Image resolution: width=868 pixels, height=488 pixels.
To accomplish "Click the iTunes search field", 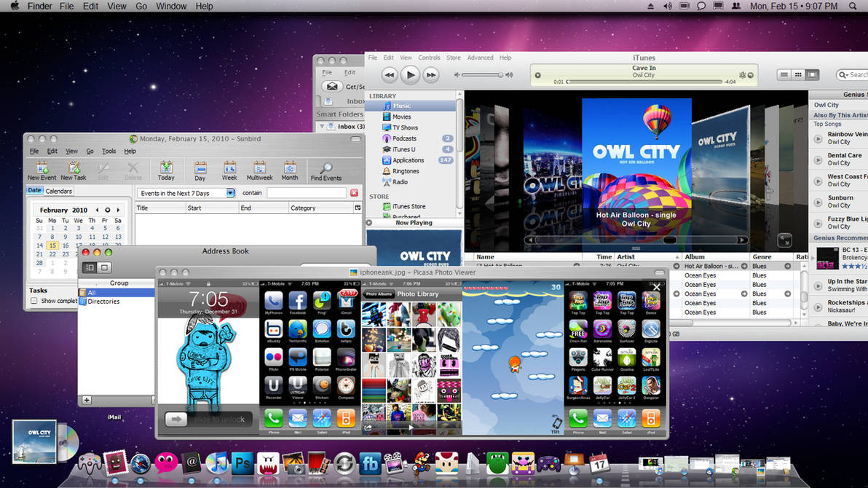I will pyautogui.click(x=853, y=75).
